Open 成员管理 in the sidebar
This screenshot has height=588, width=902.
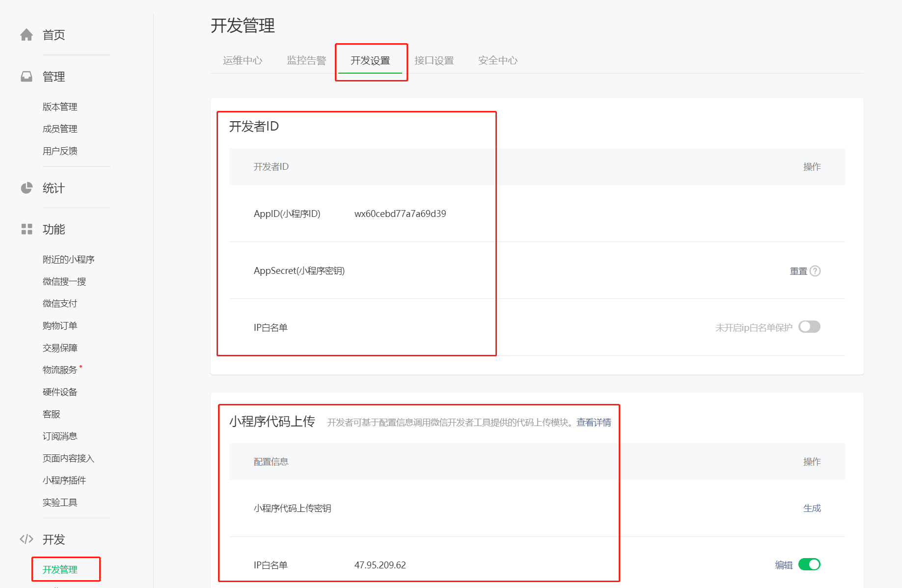[x=60, y=129]
